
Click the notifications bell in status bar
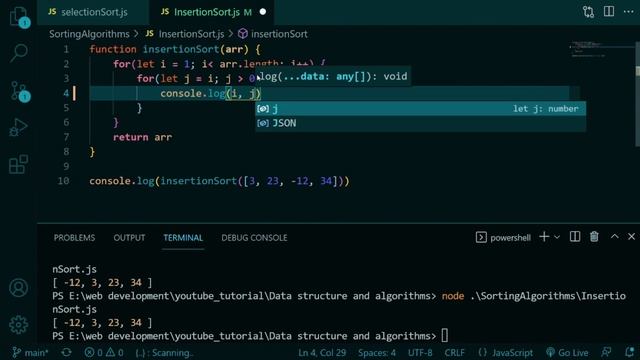[629, 352]
